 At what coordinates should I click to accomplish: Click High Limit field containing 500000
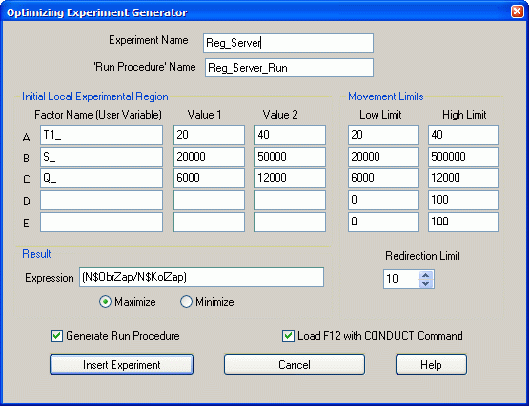464,157
